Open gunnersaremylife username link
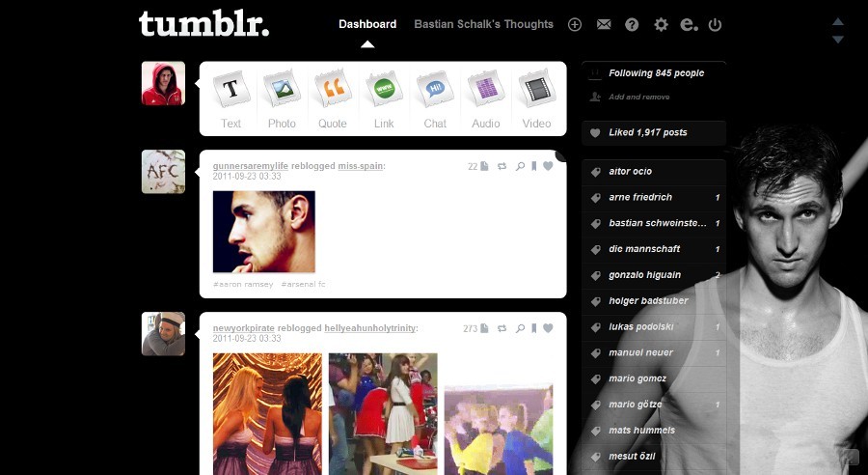 [251, 166]
